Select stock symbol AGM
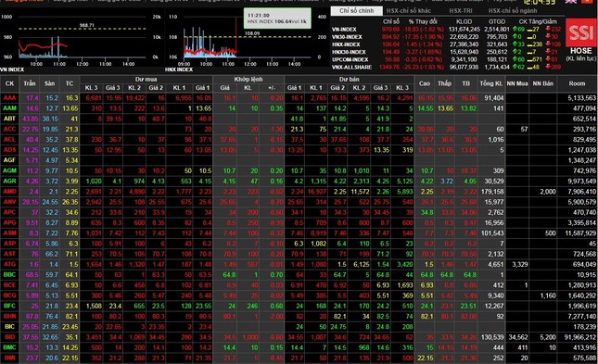 click(10, 170)
